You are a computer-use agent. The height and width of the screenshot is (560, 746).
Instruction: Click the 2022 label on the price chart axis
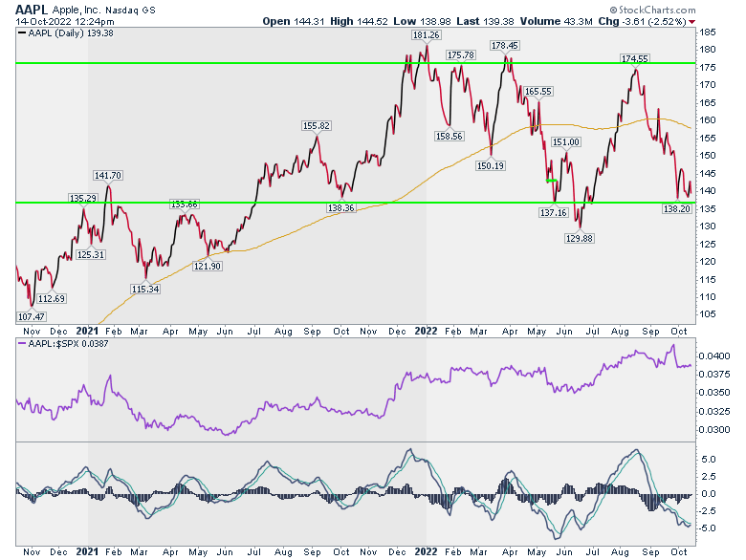tap(426, 331)
